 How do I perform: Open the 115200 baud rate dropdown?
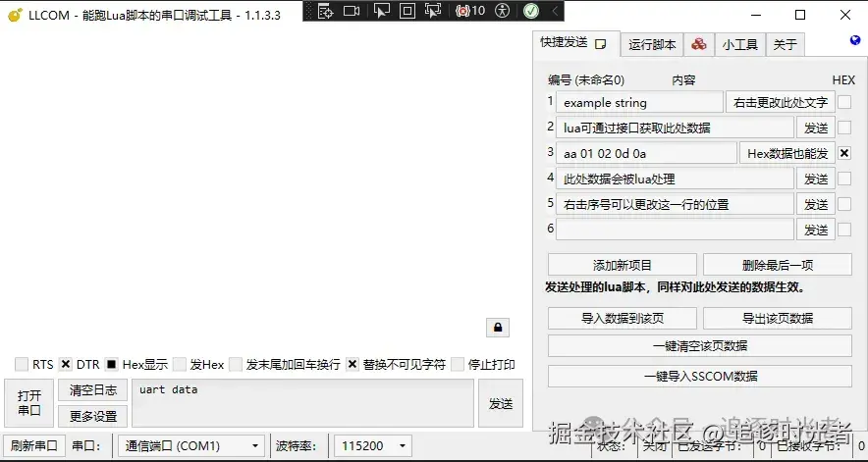[373, 445]
